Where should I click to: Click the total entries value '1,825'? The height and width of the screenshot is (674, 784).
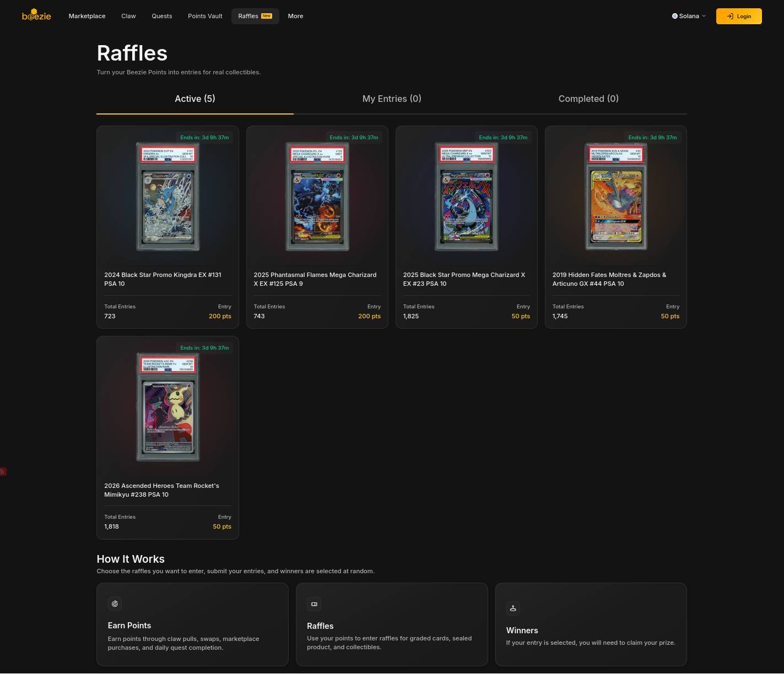(x=411, y=316)
